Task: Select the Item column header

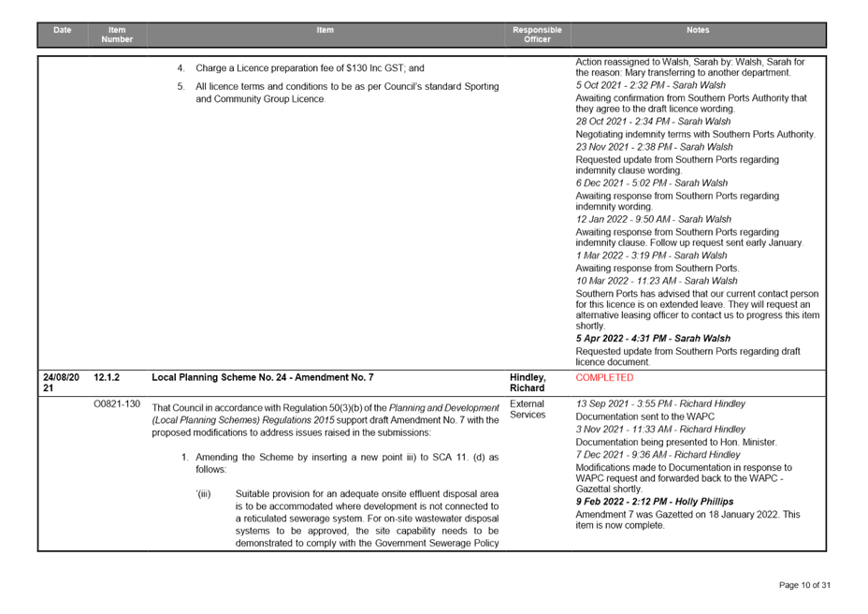Action: click(x=325, y=30)
